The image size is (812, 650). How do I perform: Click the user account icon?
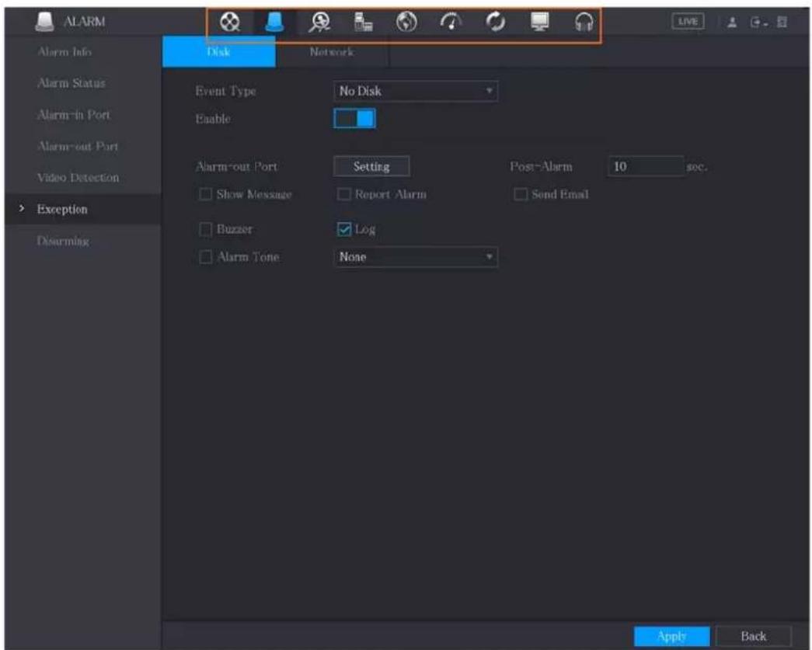[732, 22]
